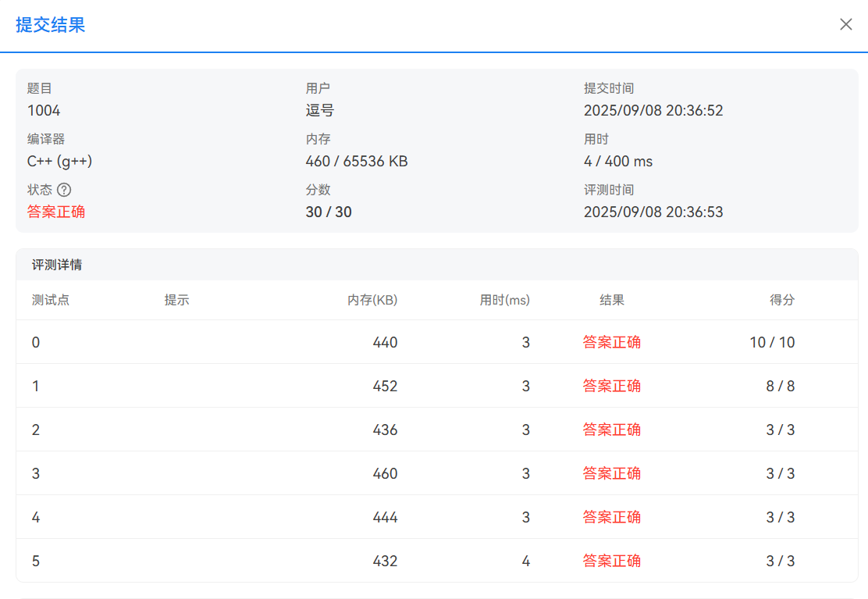The image size is (868, 599).
Task: Click the 结果 column header
Action: point(612,300)
